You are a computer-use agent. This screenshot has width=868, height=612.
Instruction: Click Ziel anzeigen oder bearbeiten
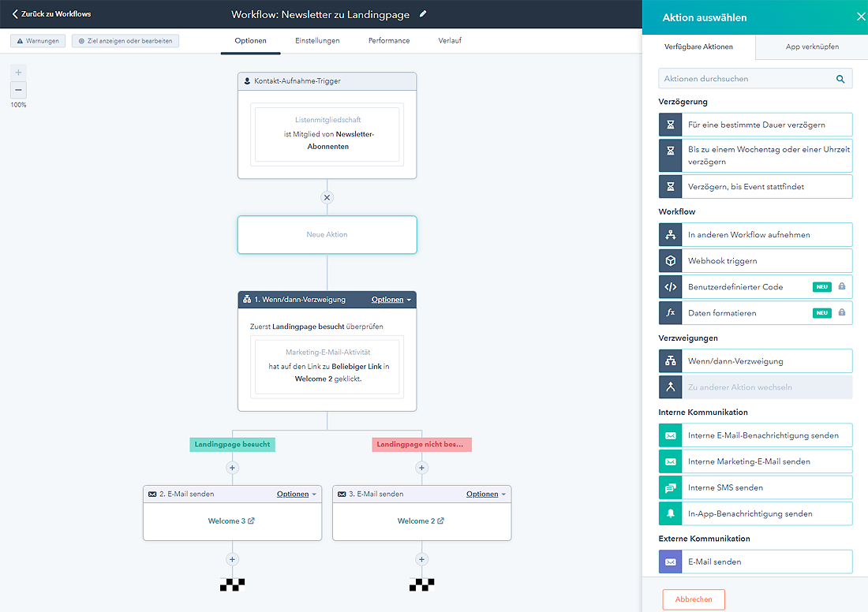(125, 41)
